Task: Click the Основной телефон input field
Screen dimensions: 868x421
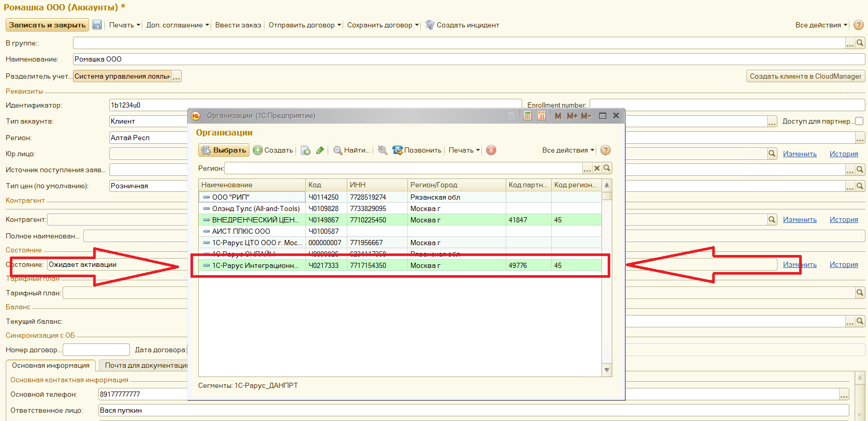Action: (468, 394)
